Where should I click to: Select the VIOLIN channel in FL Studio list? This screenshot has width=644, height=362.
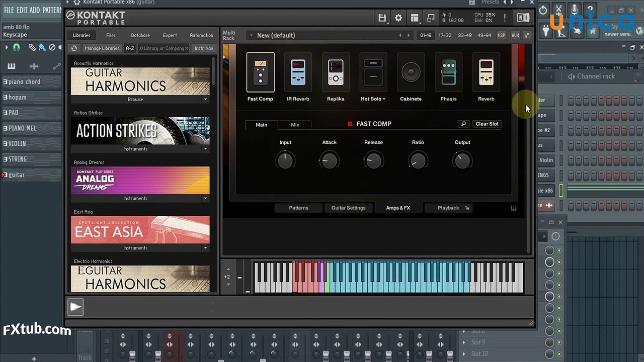pos(32,143)
